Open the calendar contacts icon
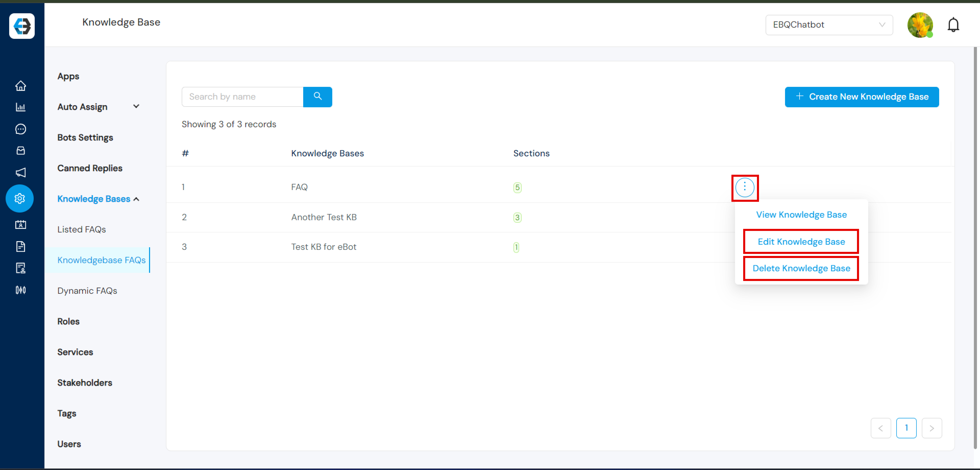This screenshot has width=980, height=470. (x=21, y=225)
